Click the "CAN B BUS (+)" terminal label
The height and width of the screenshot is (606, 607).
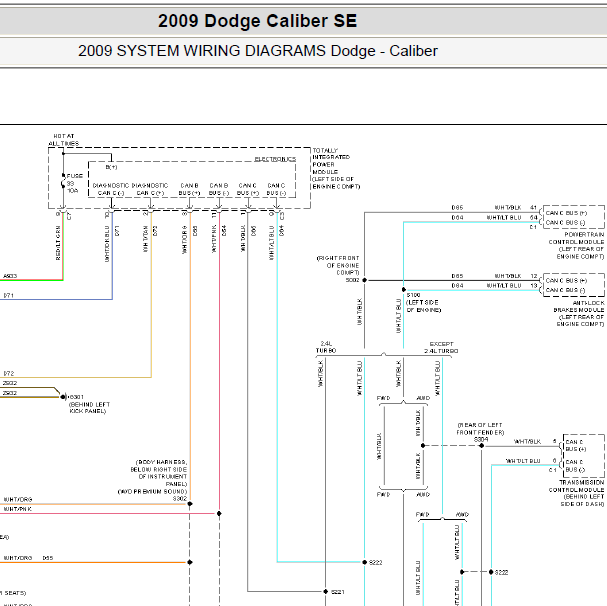coord(189,189)
